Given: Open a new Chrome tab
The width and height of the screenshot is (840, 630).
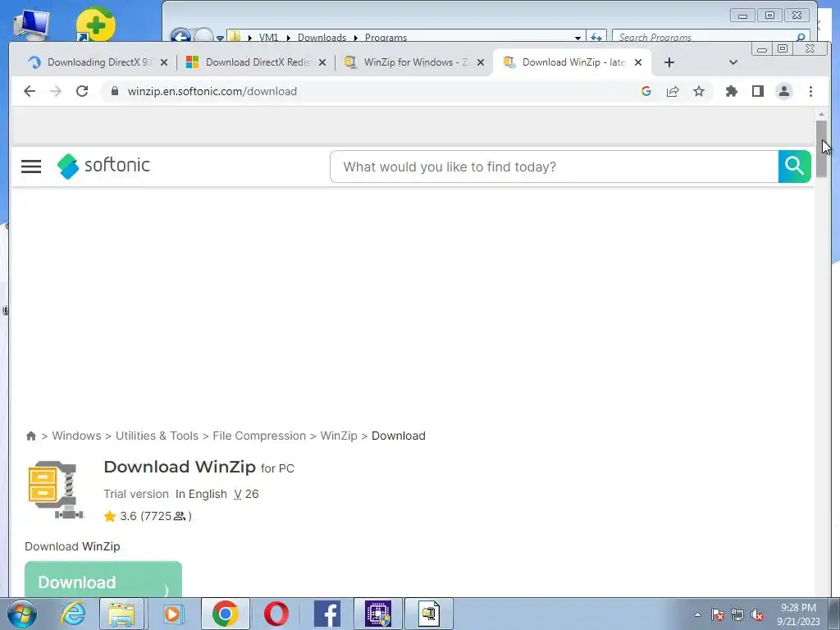Looking at the screenshot, I should [x=669, y=62].
